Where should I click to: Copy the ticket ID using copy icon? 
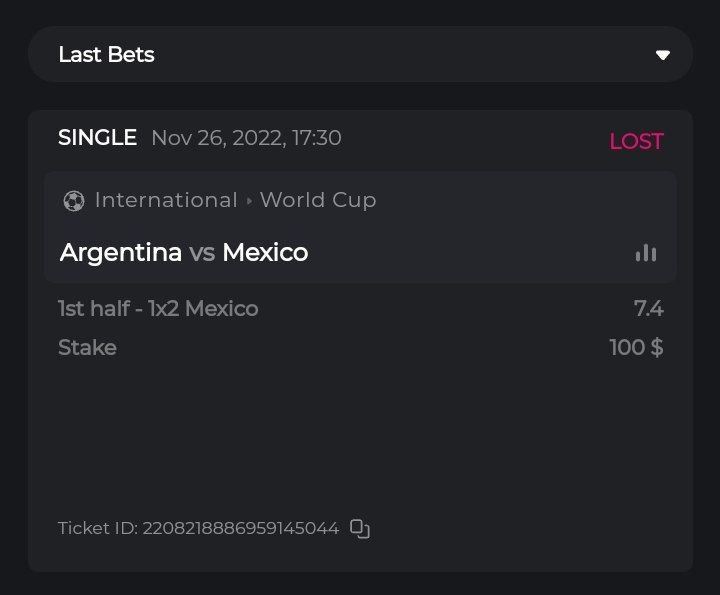click(x=360, y=528)
